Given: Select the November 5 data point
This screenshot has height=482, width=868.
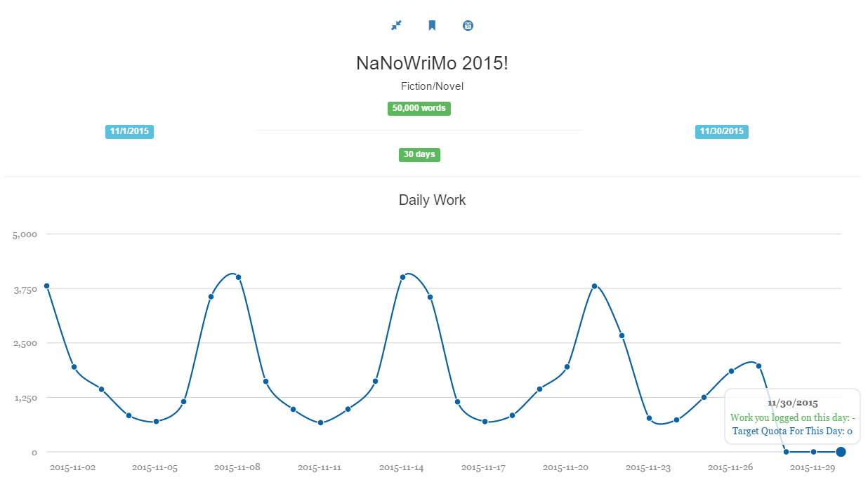Looking at the screenshot, I should [156, 422].
